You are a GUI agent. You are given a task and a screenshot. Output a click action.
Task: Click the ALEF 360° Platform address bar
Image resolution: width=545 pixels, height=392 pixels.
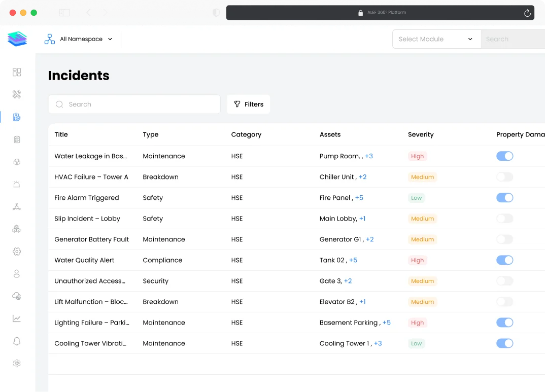380,13
